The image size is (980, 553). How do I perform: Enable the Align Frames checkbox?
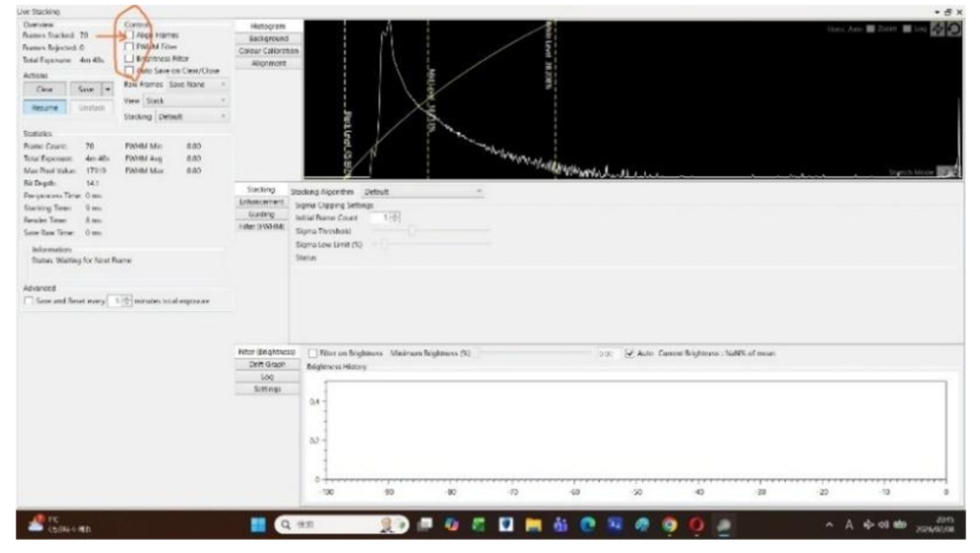tap(129, 34)
